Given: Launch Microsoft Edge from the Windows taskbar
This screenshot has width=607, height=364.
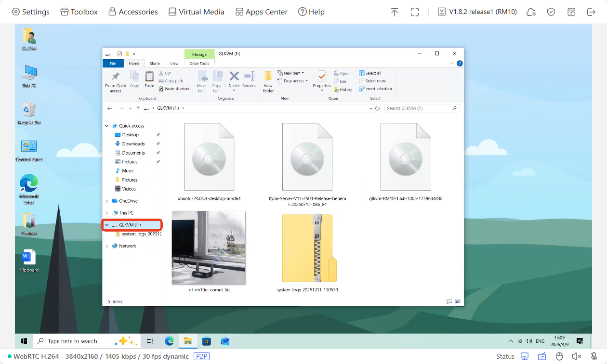Looking at the screenshot, I should [170, 341].
